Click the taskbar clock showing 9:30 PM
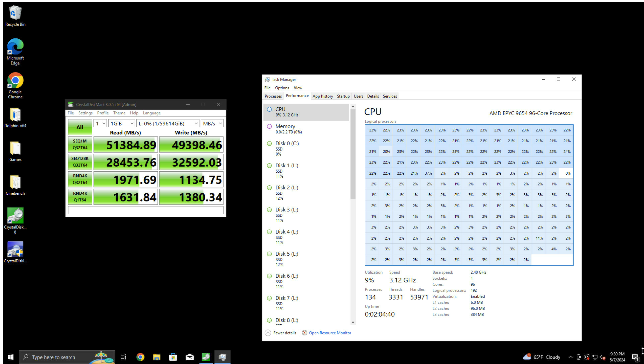This screenshot has height=364, width=644. click(617, 357)
